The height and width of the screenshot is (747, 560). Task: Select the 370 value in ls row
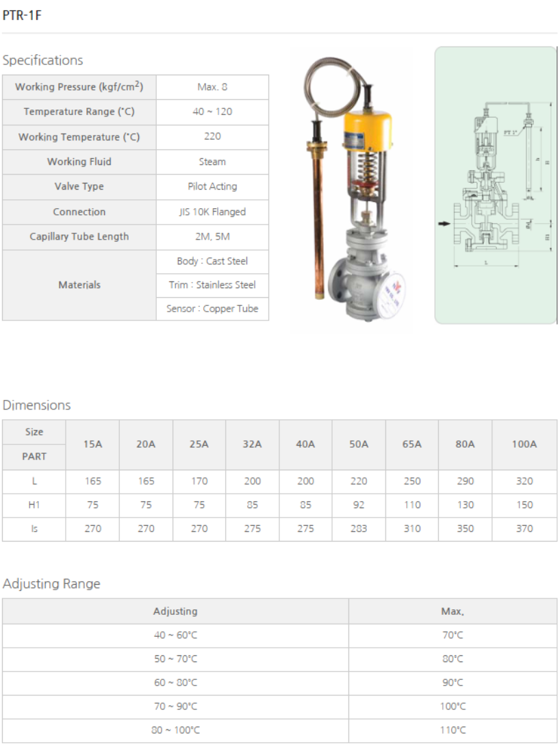pyautogui.click(x=524, y=529)
